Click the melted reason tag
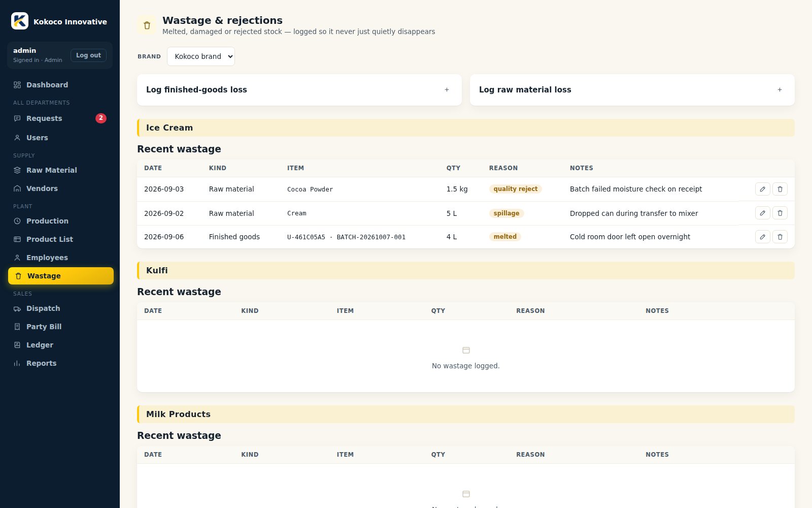Image resolution: width=812 pixels, height=508 pixels. coord(505,237)
